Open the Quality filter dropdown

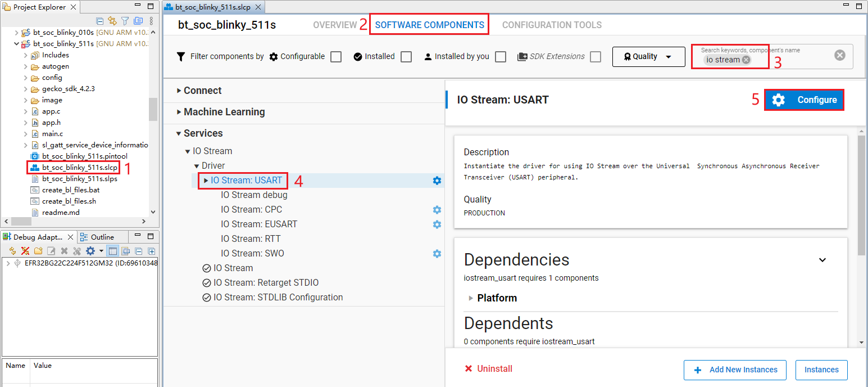[x=648, y=56]
